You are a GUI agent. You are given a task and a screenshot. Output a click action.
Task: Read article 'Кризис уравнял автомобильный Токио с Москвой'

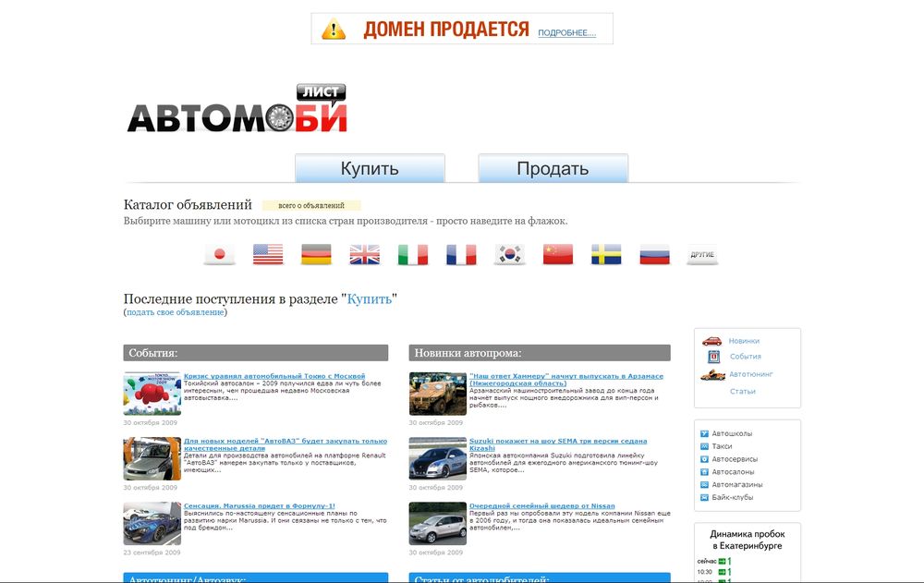pos(274,376)
